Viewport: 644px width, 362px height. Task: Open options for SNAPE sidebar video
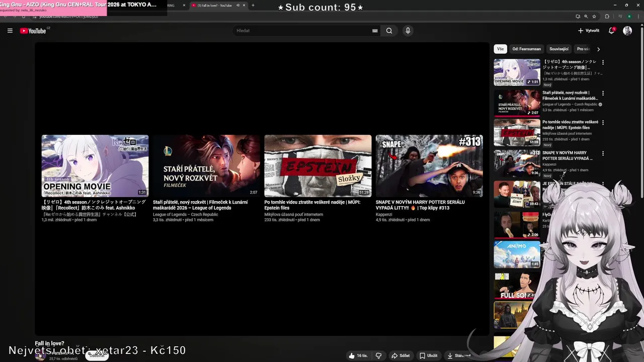[603, 153]
